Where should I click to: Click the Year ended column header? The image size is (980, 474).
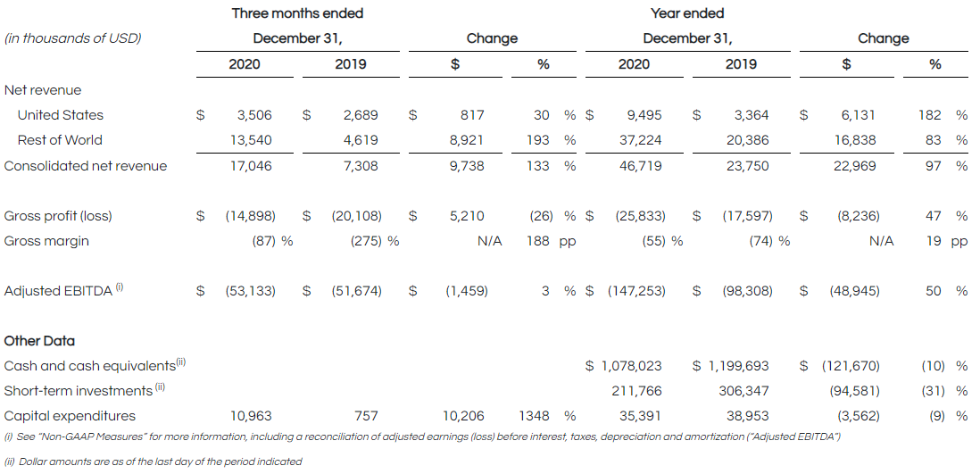(687, 13)
